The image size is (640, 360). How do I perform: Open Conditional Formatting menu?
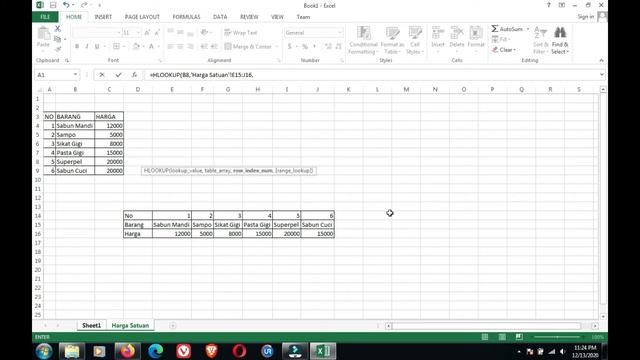point(363,40)
